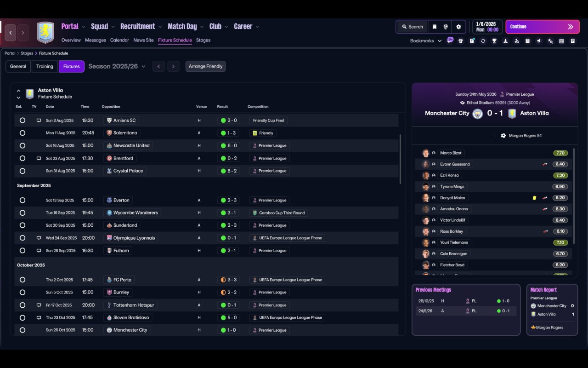Expand the Bookmarks dropdown chevron
The height and width of the screenshot is (368, 588).
click(440, 41)
